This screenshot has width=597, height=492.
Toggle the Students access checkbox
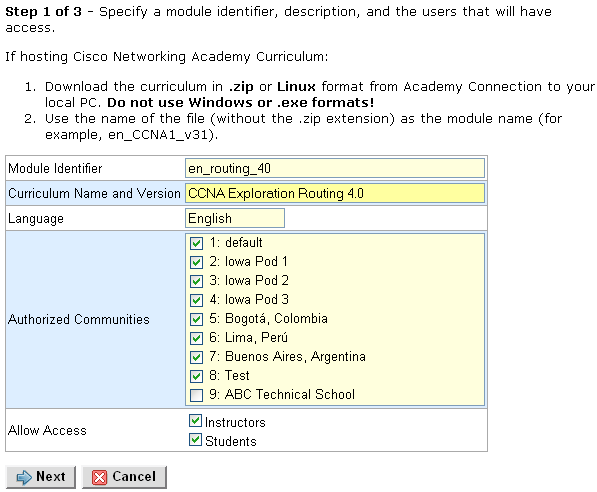(195, 440)
